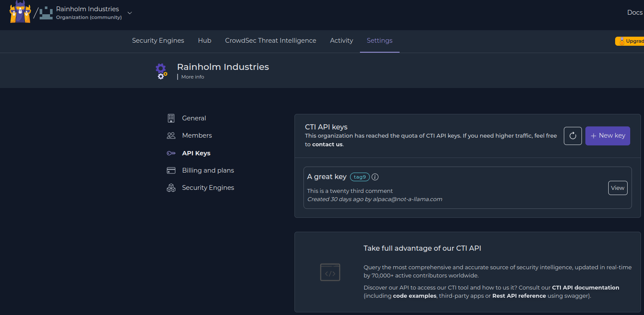
Task: Click the Rainholm Industries page heading
Action: [223, 67]
